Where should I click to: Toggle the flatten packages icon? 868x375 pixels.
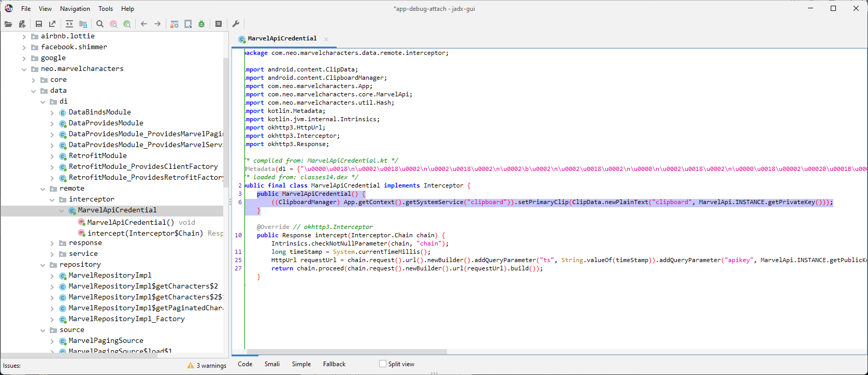point(83,24)
